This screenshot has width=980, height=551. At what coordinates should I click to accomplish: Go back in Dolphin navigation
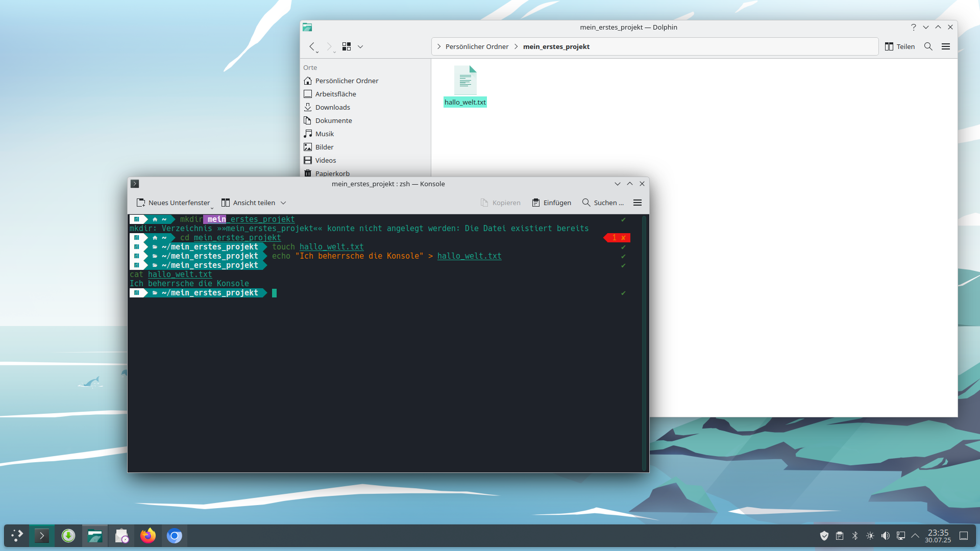tap(312, 46)
